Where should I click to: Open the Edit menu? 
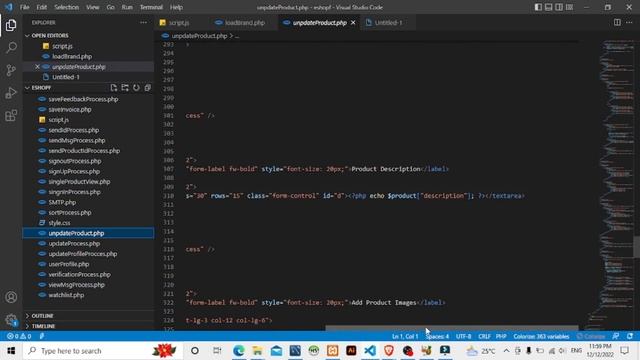point(41,7)
